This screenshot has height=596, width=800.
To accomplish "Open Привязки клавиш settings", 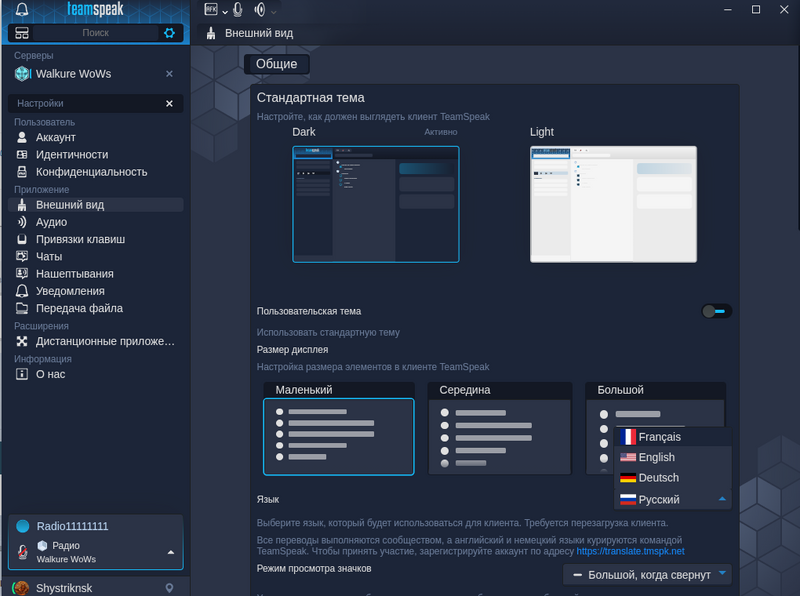I will point(95,239).
